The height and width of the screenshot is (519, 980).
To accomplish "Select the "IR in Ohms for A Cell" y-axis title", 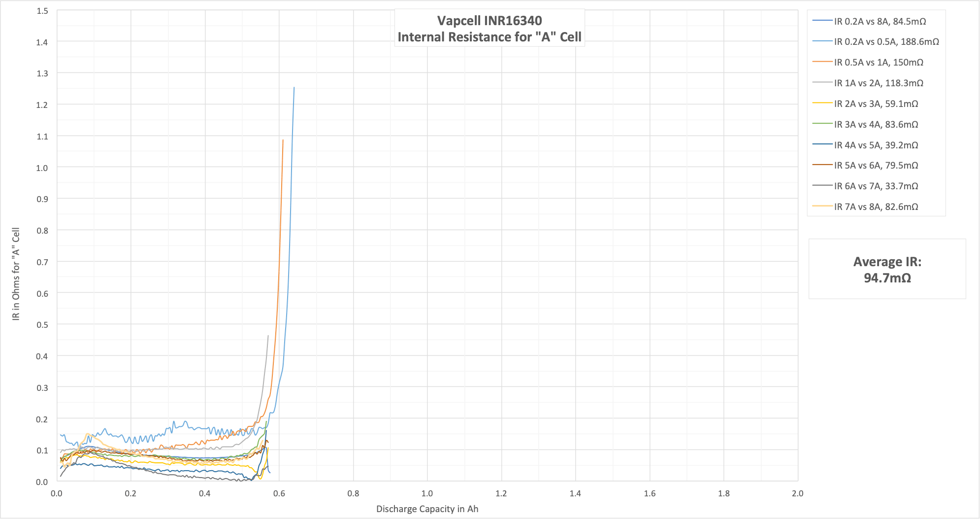I will pyautogui.click(x=16, y=274).
